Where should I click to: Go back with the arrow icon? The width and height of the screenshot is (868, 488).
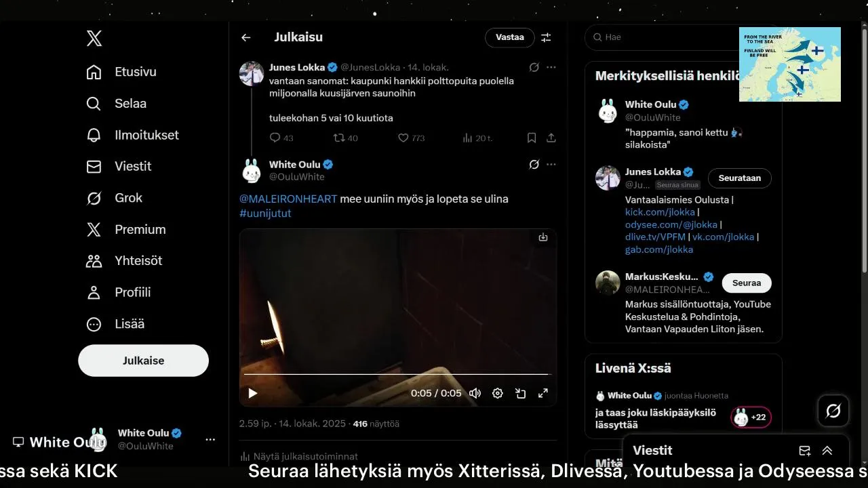click(x=246, y=38)
